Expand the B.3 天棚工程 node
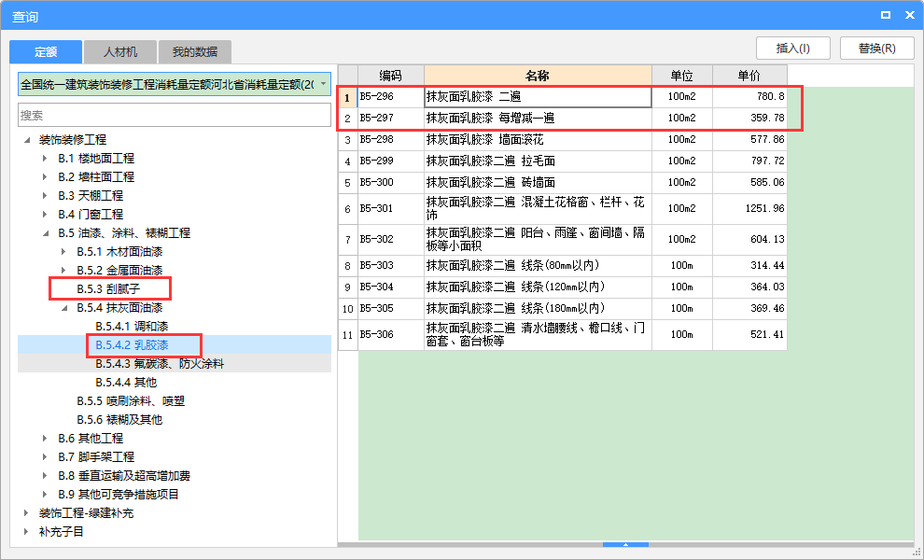This screenshot has height=560, width=924. (46, 196)
